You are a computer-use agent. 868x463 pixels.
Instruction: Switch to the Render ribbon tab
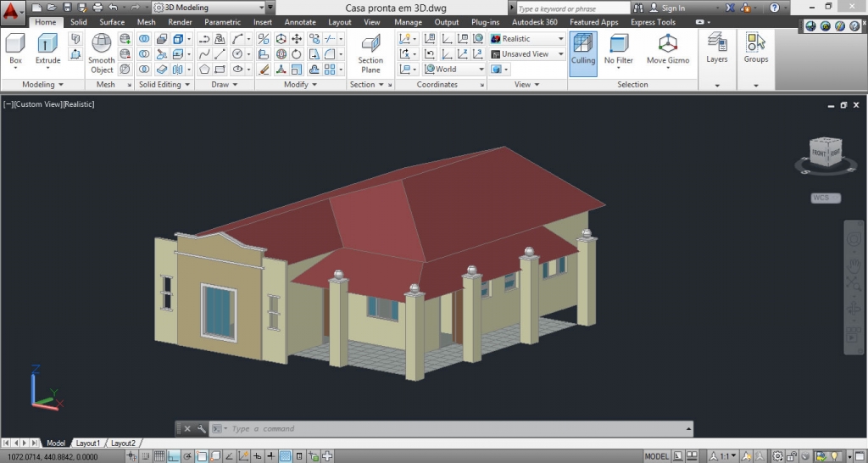point(180,22)
